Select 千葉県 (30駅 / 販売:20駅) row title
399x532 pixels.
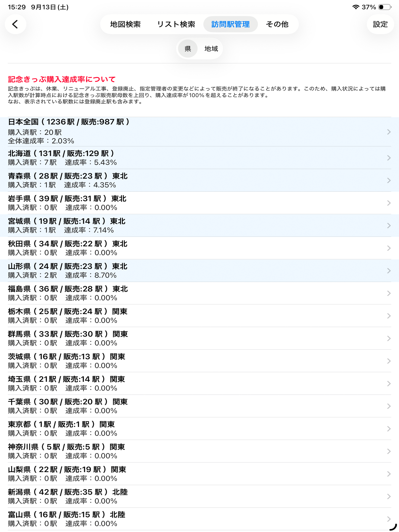pos(68,402)
